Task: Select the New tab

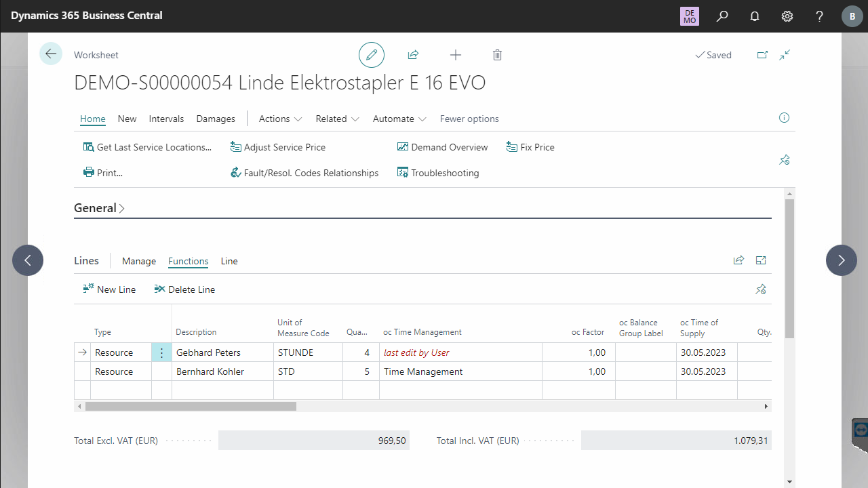Action: pos(127,119)
